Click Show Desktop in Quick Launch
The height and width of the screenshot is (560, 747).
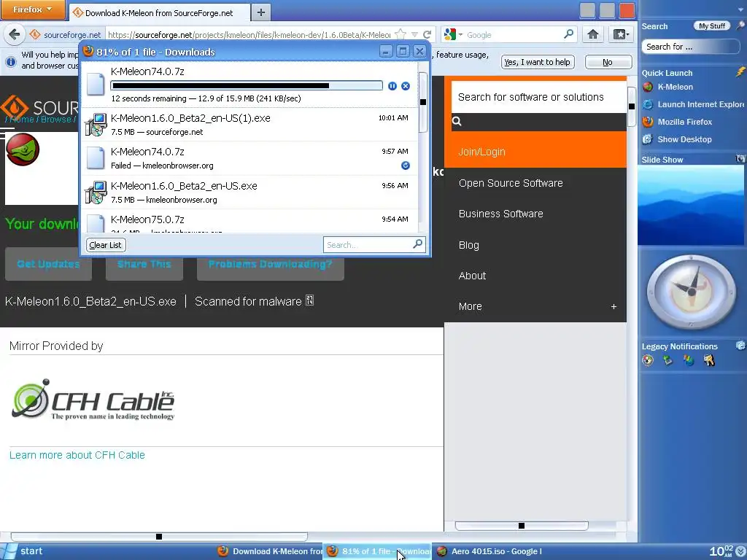tap(677, 139)
